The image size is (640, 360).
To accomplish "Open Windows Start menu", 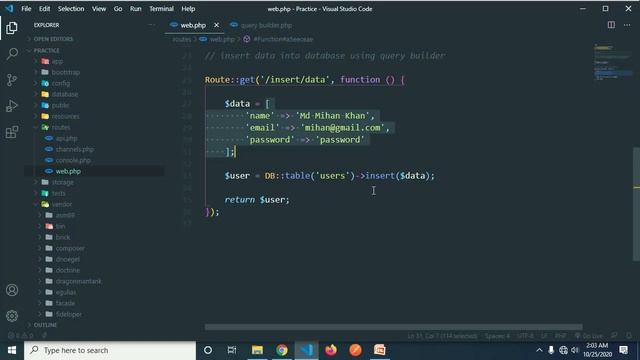I will (x=12, y=350).
